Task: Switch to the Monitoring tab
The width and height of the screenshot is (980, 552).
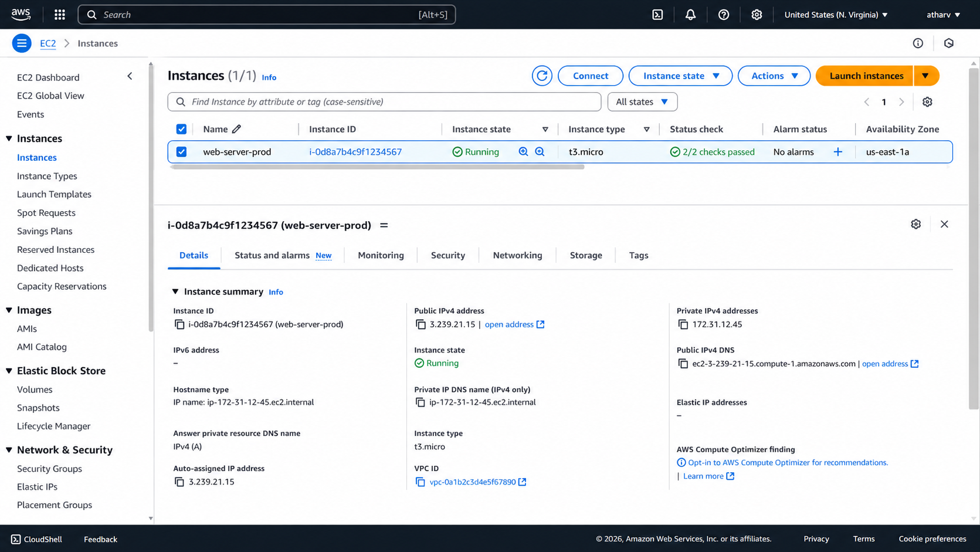Action: [x=381, y=255]
